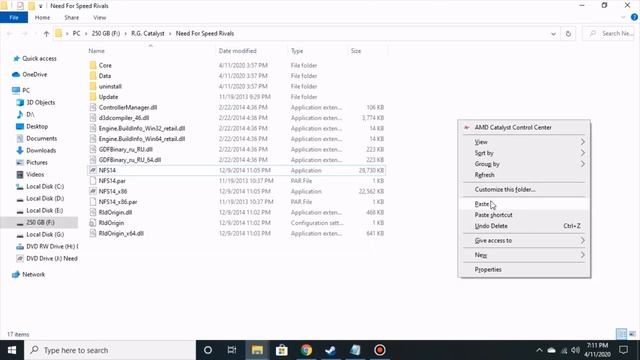Click the OneDrive cloud icon in sidebar
This screenshot has height=360, width=640.
pyautogui.click(x=16, y=75)
